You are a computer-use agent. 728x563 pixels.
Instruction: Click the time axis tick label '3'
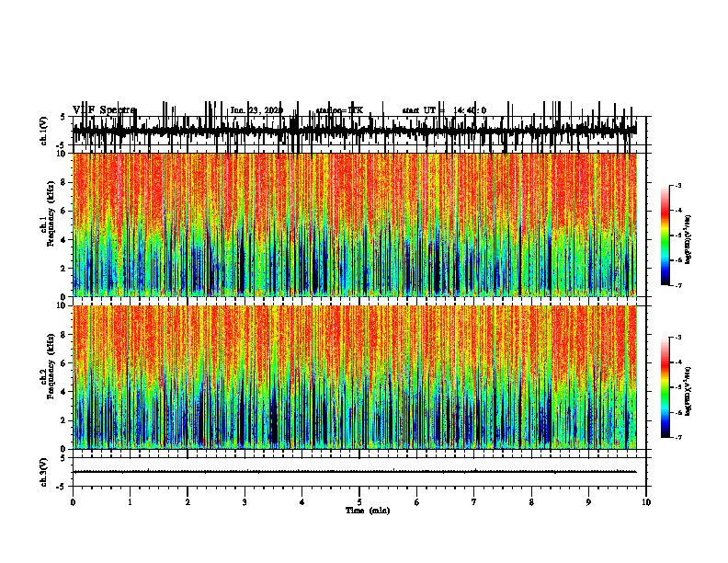click(x=245, y=502)
